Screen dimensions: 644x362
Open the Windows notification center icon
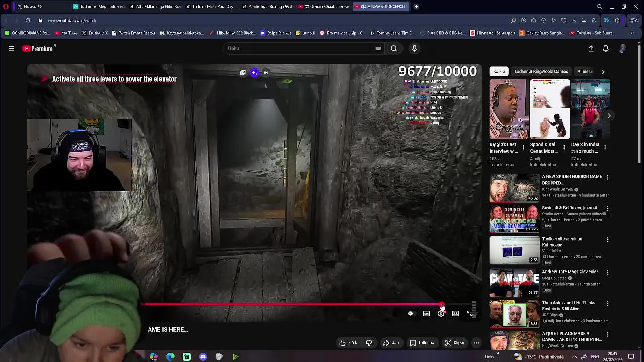(631, 357)
